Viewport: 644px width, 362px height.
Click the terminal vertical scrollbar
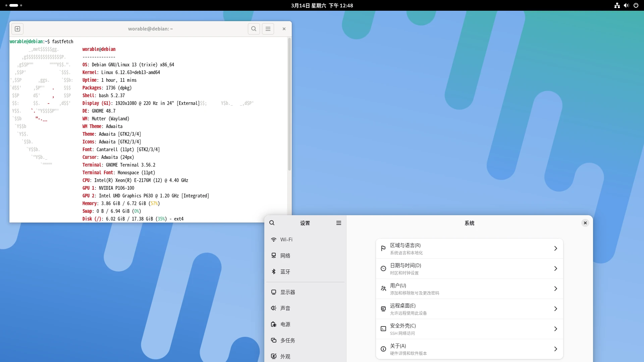click(x=289, y=105)
